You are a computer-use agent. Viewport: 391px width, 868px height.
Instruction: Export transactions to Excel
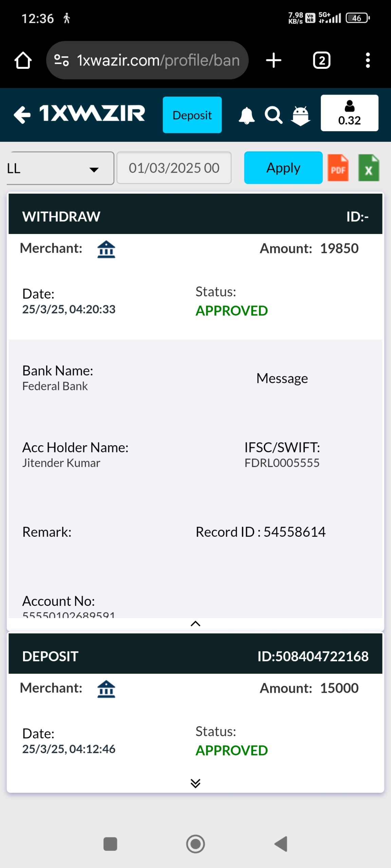pos(369,168)
